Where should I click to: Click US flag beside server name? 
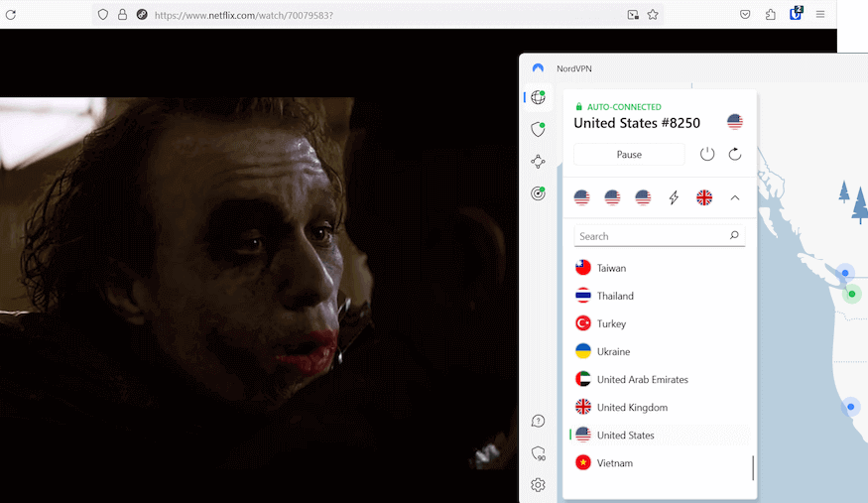click(x=735, y=121)
